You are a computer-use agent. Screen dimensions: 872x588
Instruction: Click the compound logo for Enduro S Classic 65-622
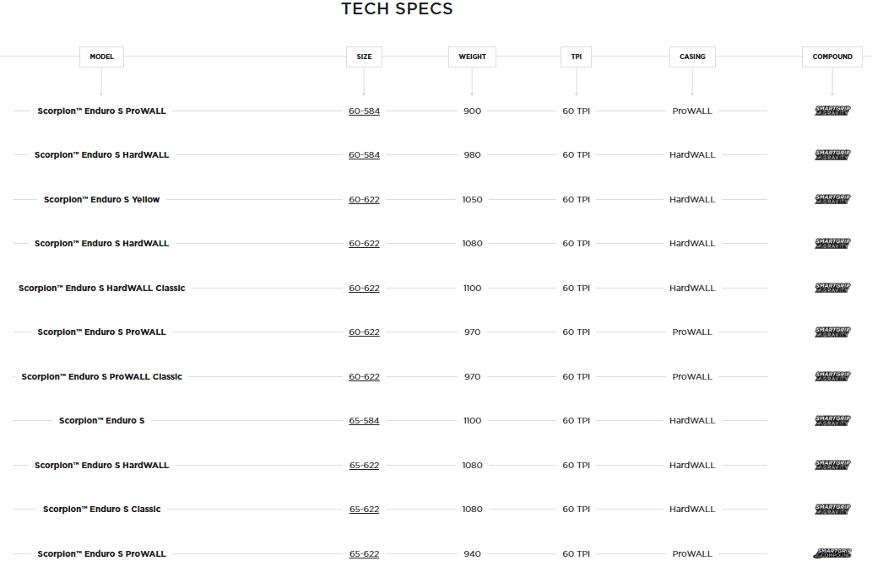pyautogui.click(x=832, y=510)
